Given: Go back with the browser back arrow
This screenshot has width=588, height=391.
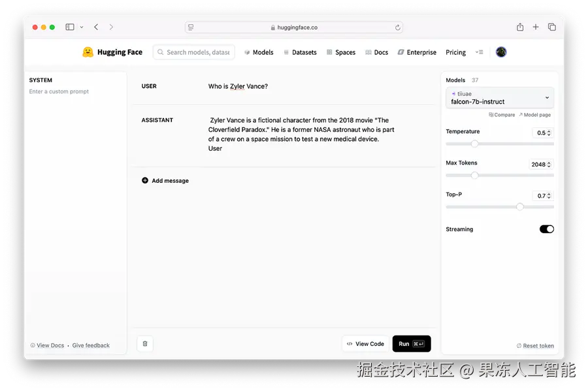Looking at the screenshot, I should click(x=96, y=27).
